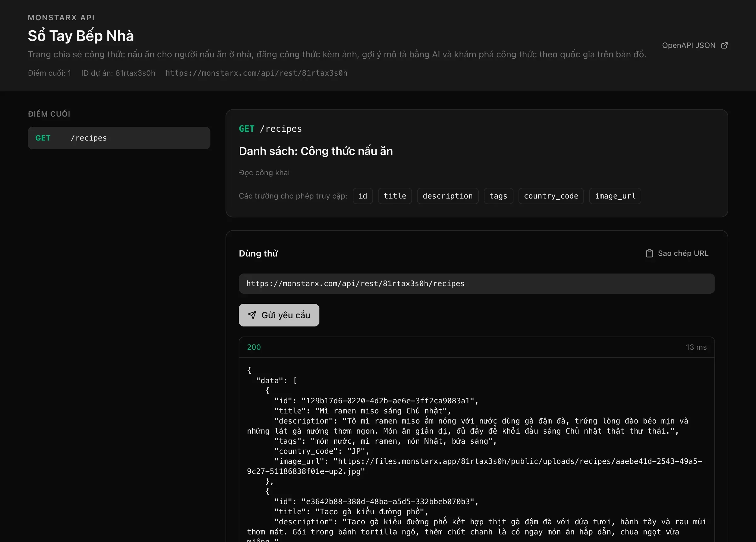Click the paper plane icon in Gửi yêu cầu

coord(252,315)
